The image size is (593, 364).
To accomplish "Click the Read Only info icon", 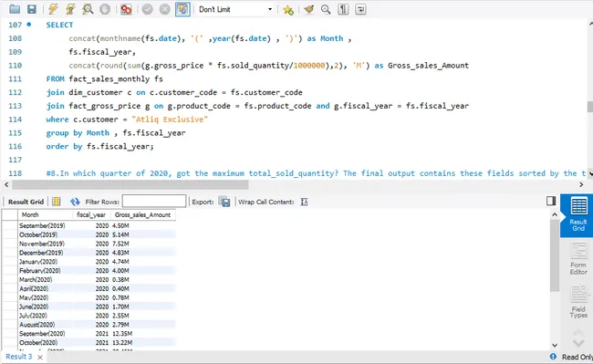I will coord(553,357).
